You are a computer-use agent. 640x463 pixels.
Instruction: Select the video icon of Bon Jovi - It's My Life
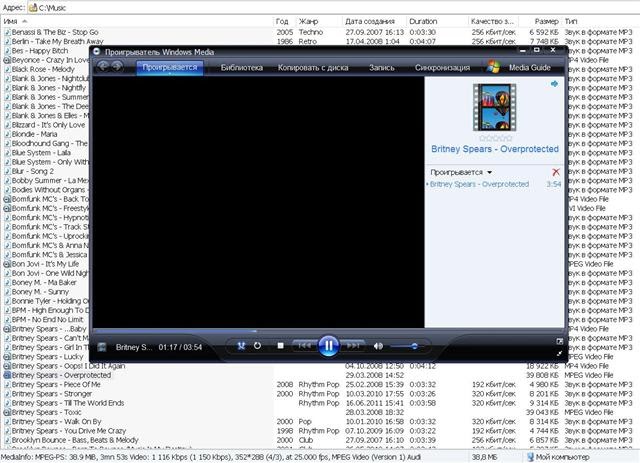coord(7,264)
